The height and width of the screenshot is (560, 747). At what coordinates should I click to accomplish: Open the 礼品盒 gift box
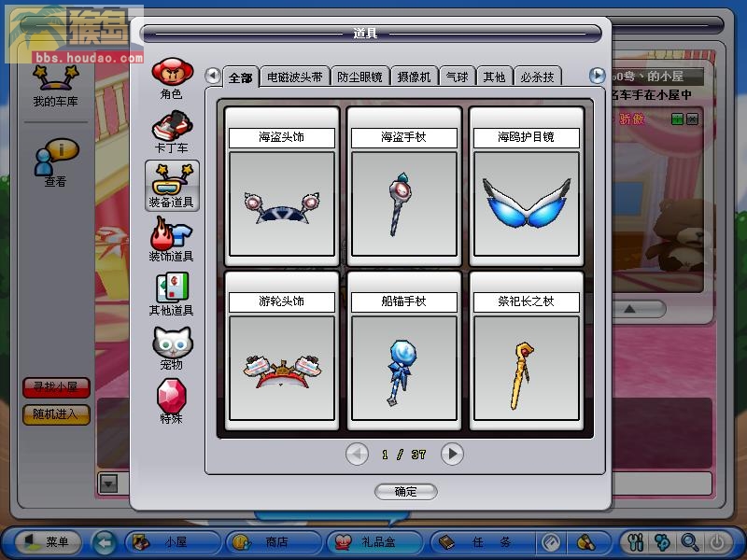pyautogui.click(x=375, y=542)
